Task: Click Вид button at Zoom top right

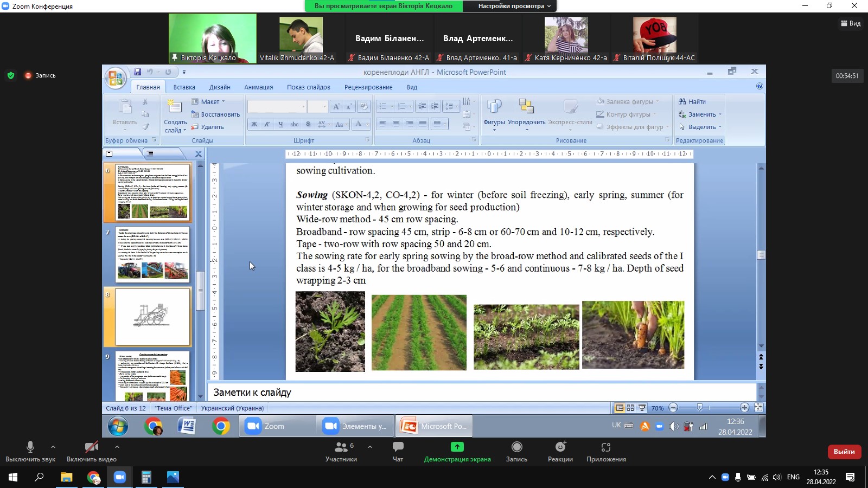Action: coord(851,23)
